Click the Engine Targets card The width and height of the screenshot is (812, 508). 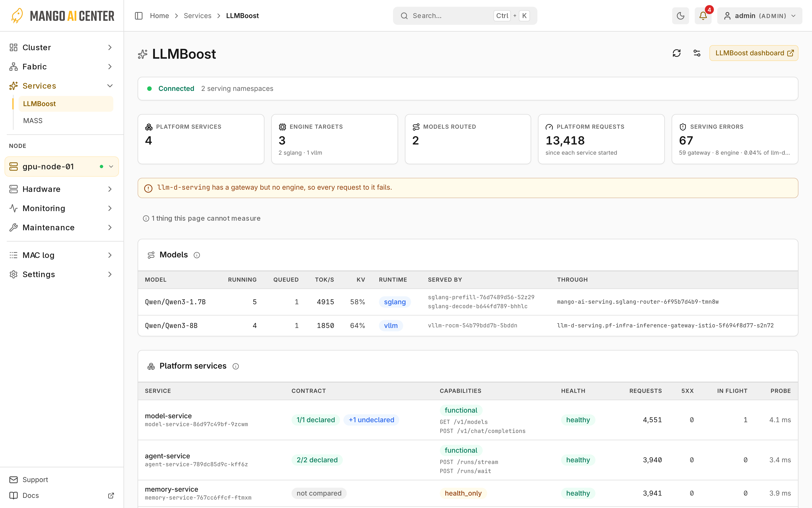click(334, 139)
